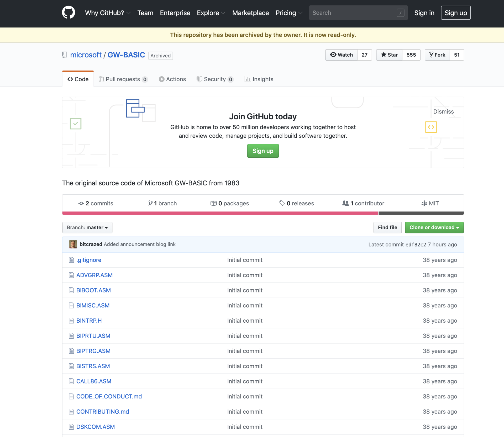Image resolution: width=504 pixels, height=437 pixels.
Task: Click the contributors people icon
Action: 345,203
